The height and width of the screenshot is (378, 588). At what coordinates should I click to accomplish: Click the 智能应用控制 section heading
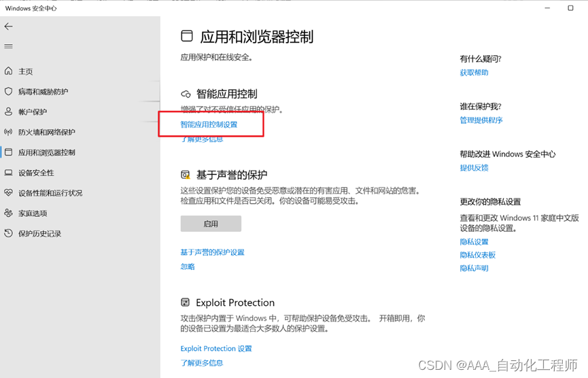[227, 94]
